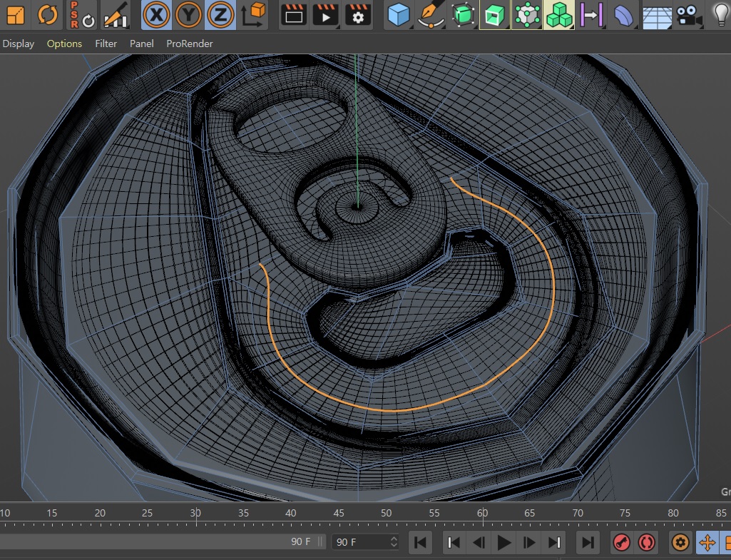Open Edit Render Settings gear clapperboard
The width and height of the screenshot is (731, 560).
tap(357, 14)
